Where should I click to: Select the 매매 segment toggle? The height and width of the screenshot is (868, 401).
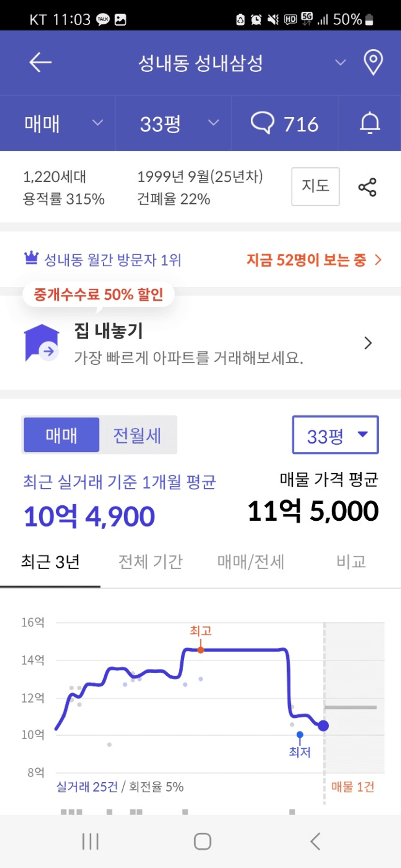pyautogui.click(x=62, y=435)
